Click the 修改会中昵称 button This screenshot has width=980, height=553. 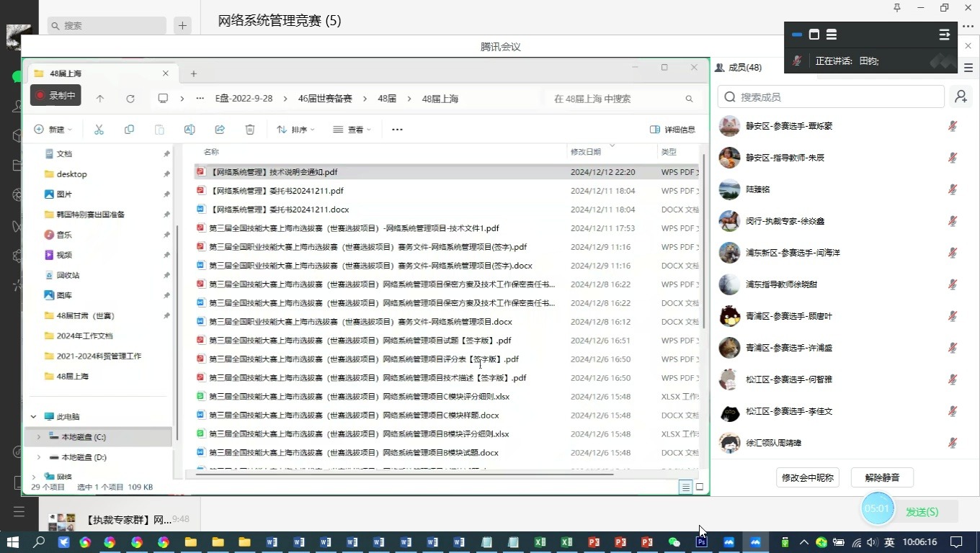coord(806,477)
